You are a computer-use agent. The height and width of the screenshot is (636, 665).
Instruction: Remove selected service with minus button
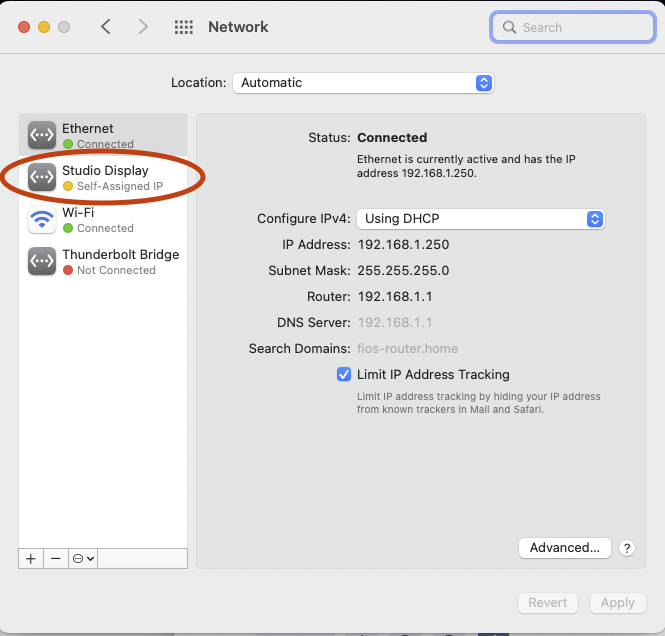tap(56, 558)
